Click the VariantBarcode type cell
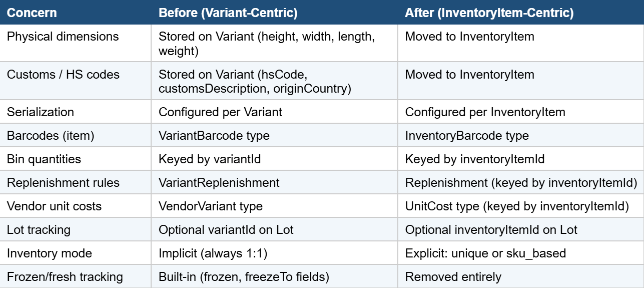Screen dimensions: 644x288 pyautogui.click(x=274, y=135)
